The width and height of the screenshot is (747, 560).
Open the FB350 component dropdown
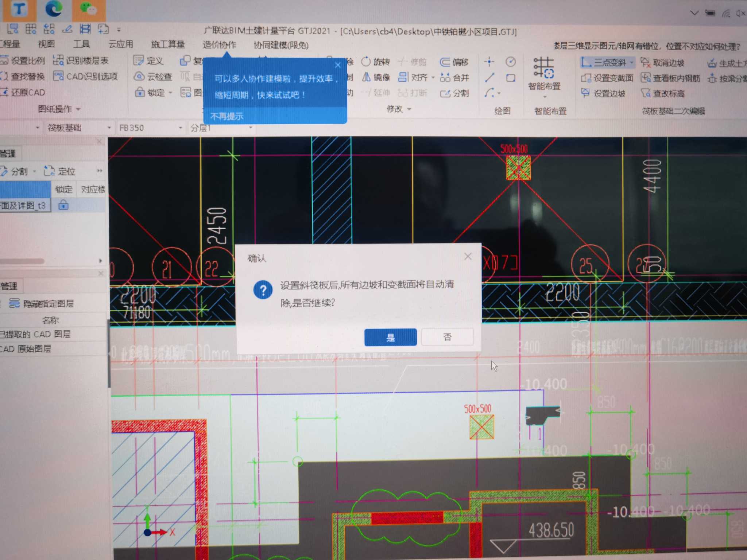tap(180, 128)
